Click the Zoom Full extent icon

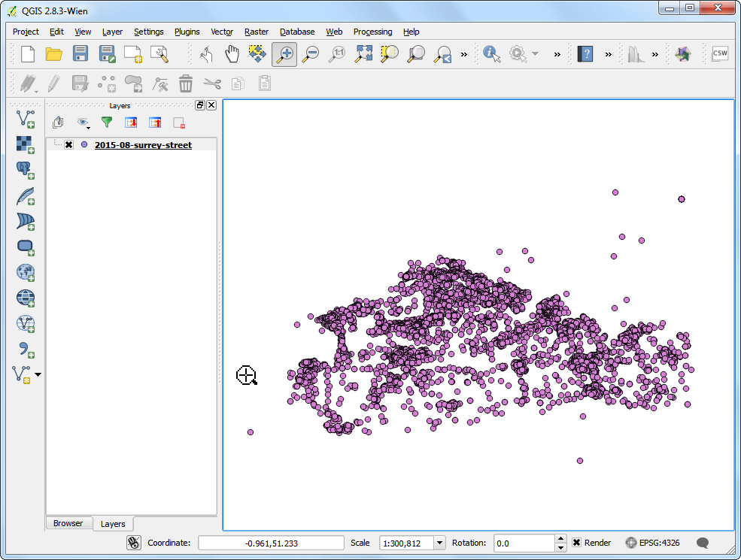(364, 54)
